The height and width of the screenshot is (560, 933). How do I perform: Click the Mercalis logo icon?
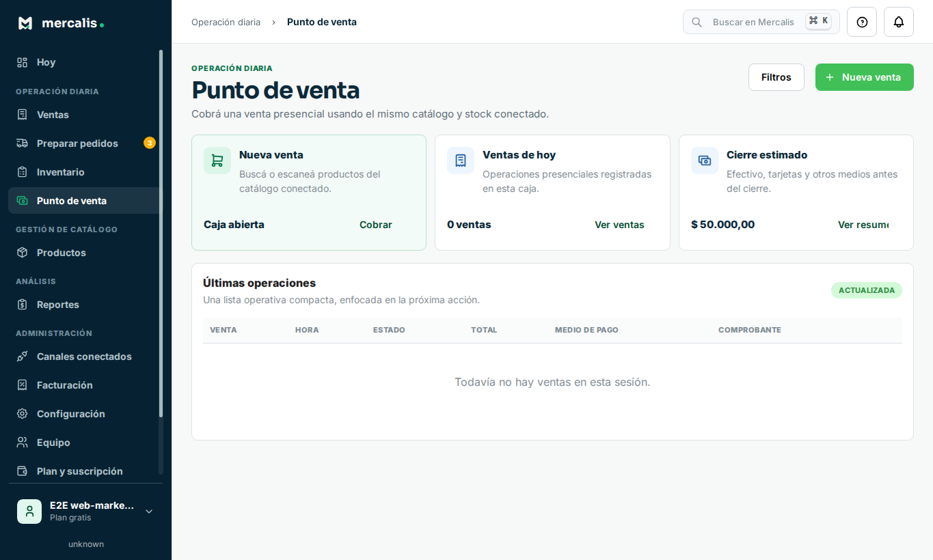click(25, 23)
